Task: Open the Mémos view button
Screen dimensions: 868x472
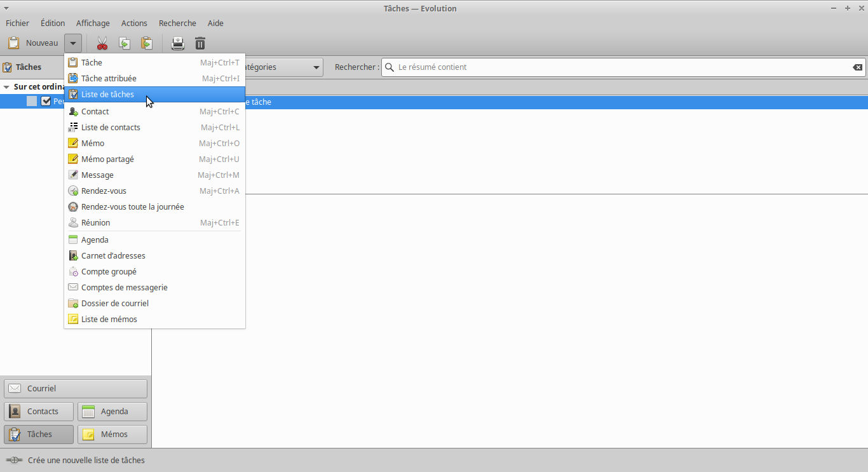Action: tap(112, 435)
